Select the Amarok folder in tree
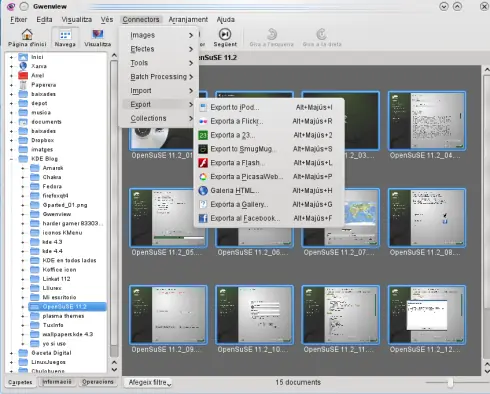This screenshot has height=394, width=490. (x=53, y=168)
